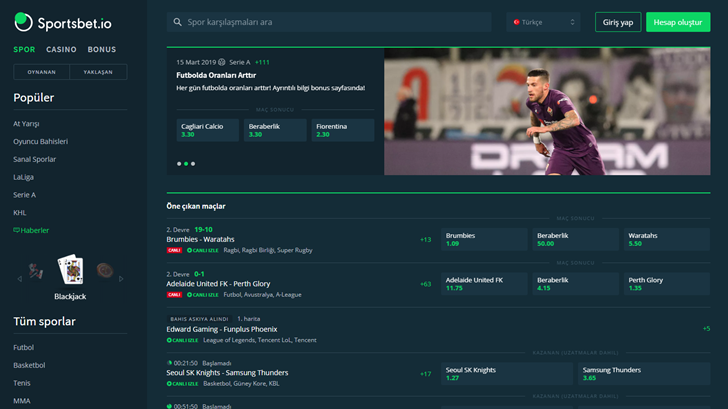Image resolution: width=728 pixels, height=409 pixels.
Task: Toggle the YAKLAŞAN filter
Action: (x=98, y=72)
